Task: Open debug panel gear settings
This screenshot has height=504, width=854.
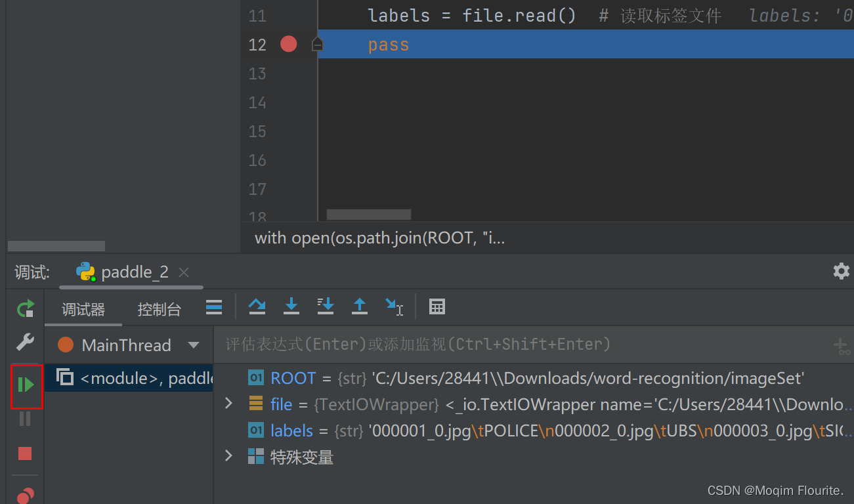Action: 841,271
